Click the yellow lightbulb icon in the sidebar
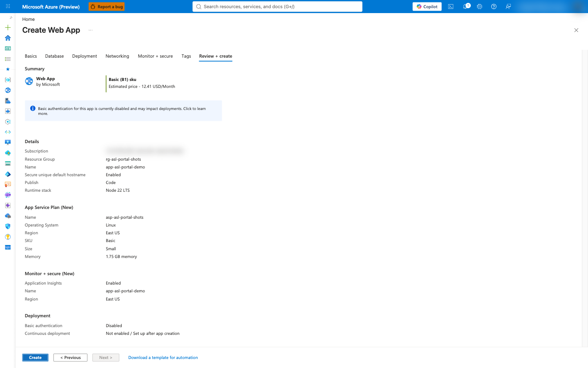This screenshot has height=368, width=588. tap(8, 237)
